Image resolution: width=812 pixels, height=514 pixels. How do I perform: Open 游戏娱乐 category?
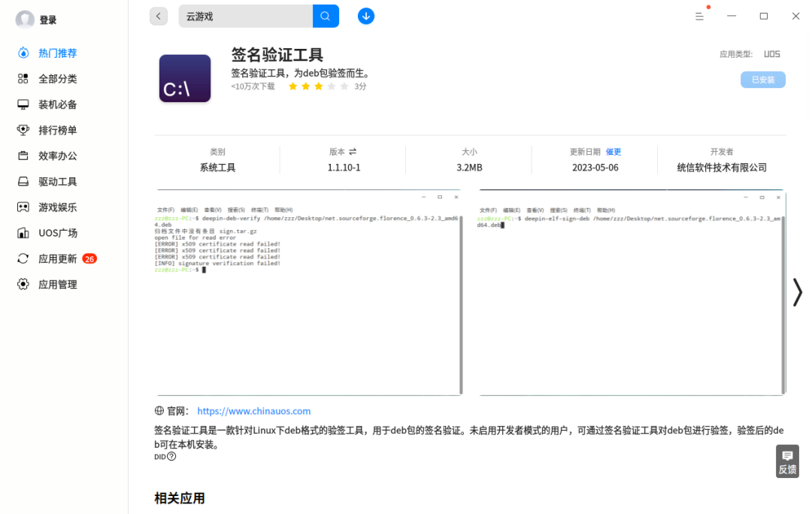click(x=57, y=207)
